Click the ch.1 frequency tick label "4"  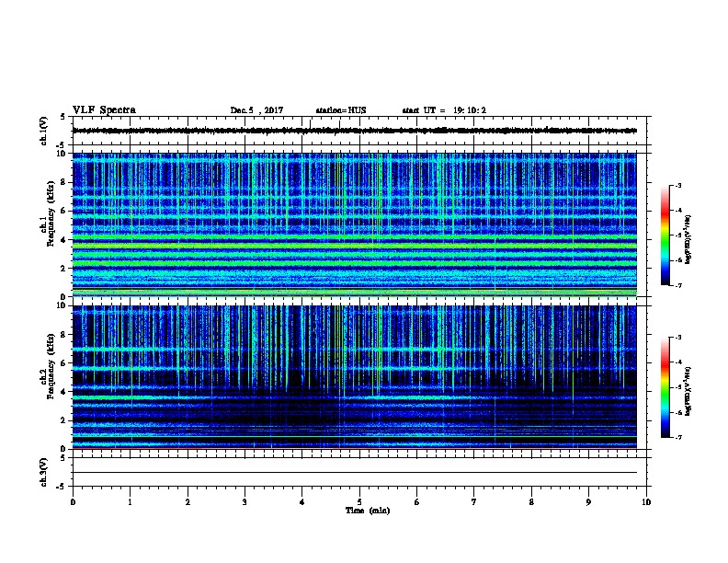[63, 240]
